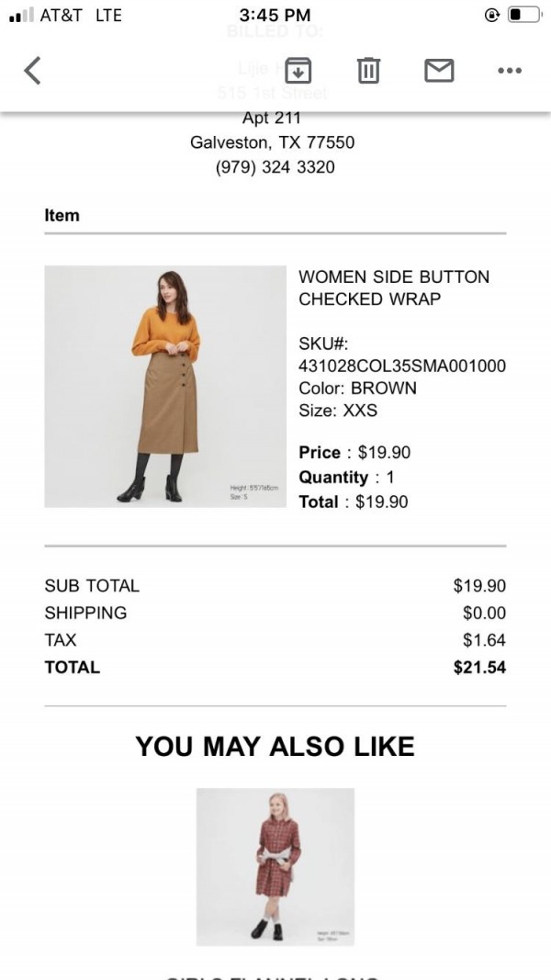
Task: Archive this email using the archive icon
Action: point(298,70)
